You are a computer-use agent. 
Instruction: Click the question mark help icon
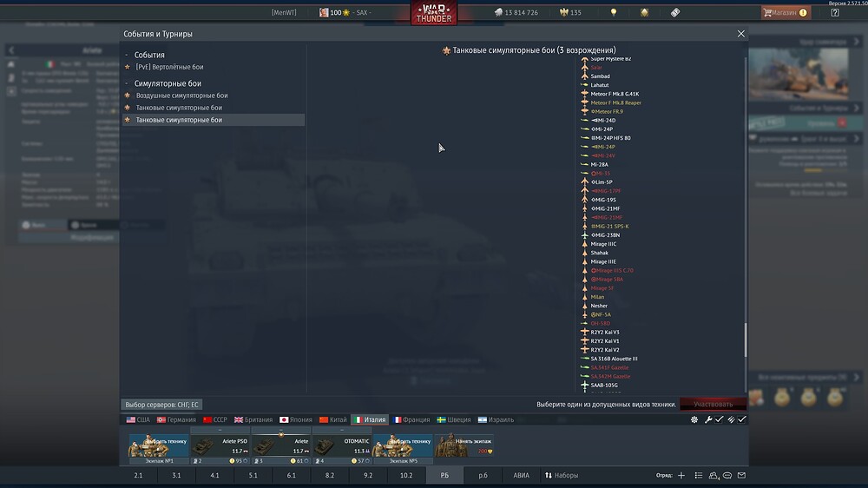835,12
